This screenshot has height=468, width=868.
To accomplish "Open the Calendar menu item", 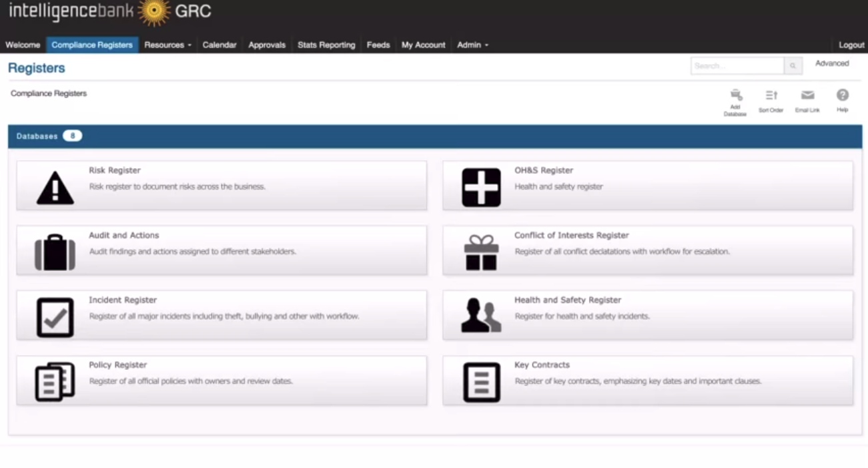I will [x=220, y=45].
